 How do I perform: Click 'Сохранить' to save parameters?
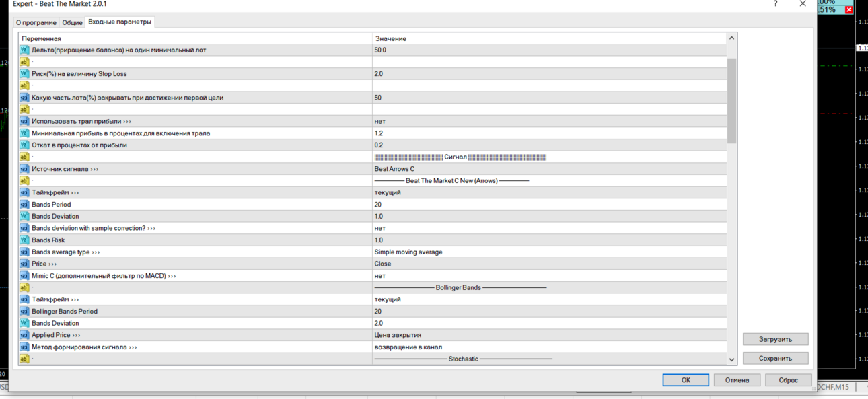point(775,358)
